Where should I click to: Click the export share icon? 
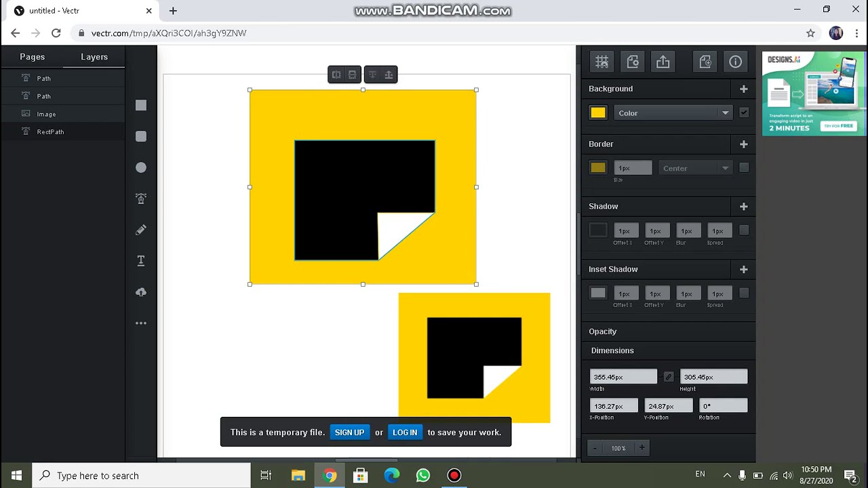tap(663, 62)
